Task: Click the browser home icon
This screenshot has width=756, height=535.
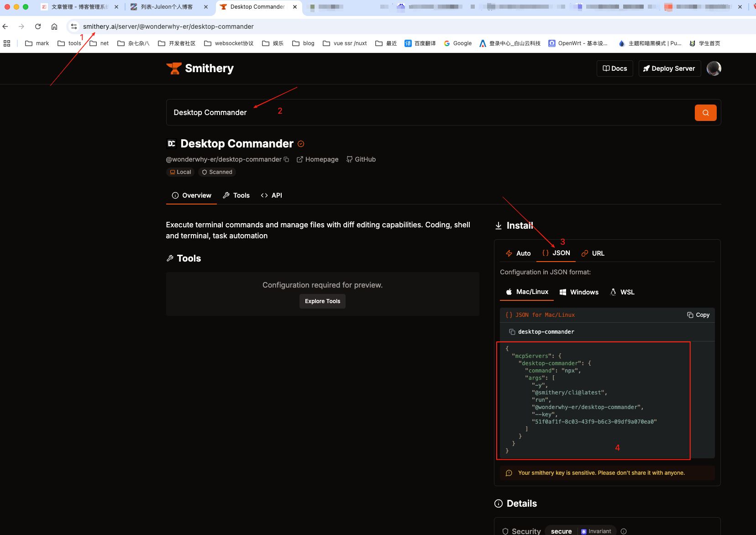Action: tap(54, 26)
